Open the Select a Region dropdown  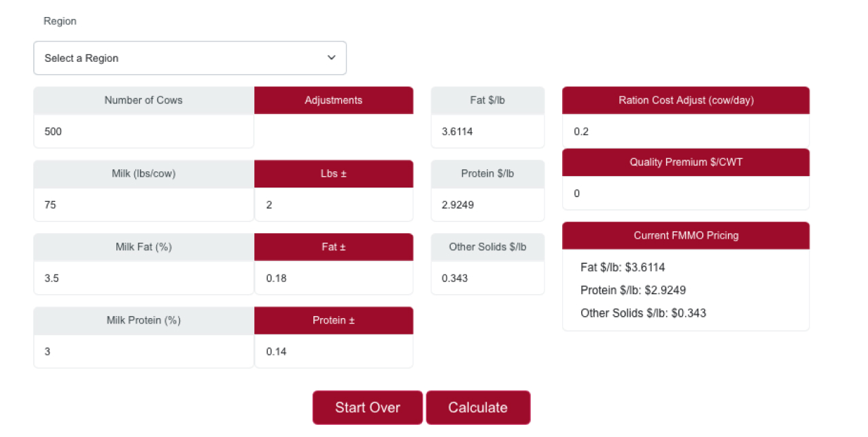pyautogui.click(x=189, y=58)
